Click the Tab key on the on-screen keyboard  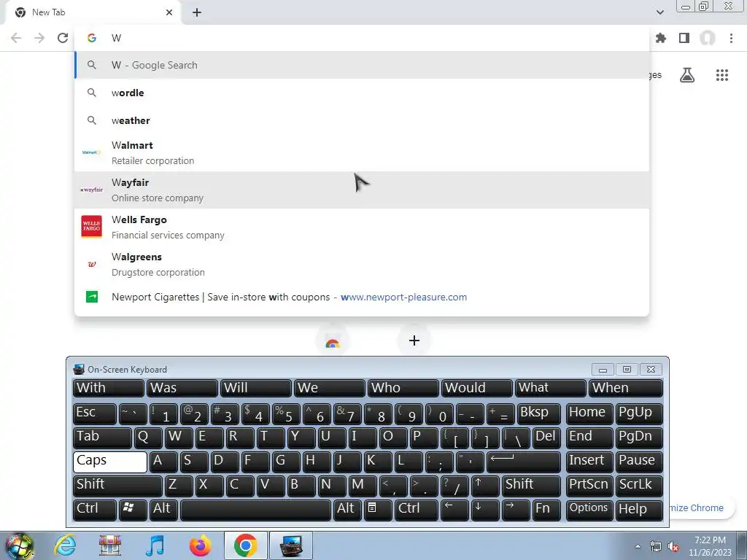click(x=102, y=437)
